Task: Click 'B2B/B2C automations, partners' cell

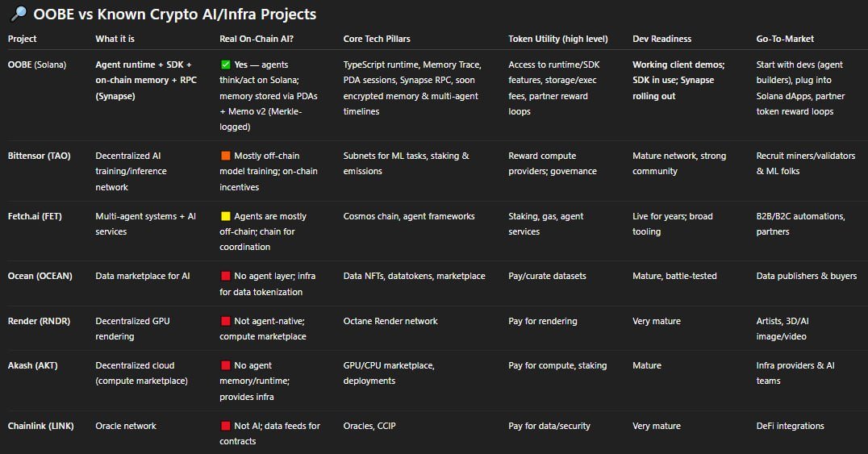Action: [800, 223]
